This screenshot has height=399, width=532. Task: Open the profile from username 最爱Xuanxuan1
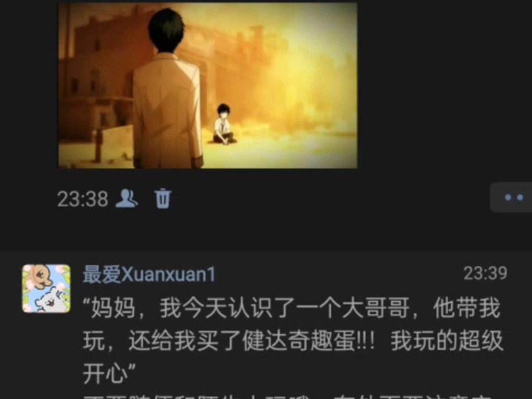tap(149, 274)
